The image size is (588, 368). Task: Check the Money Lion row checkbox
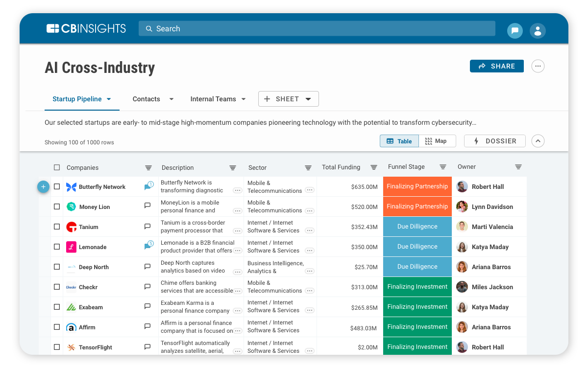point(57,207)
